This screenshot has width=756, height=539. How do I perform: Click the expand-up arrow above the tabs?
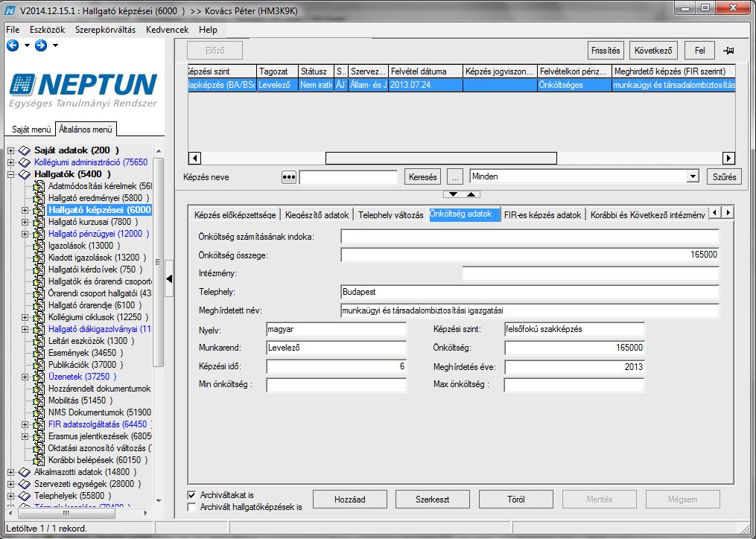tap(471, 194)
